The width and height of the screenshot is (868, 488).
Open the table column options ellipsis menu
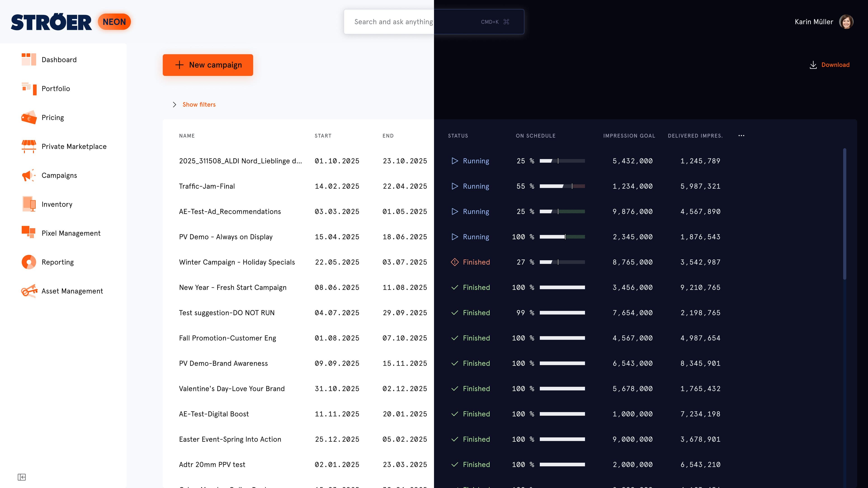pos(741,135)
